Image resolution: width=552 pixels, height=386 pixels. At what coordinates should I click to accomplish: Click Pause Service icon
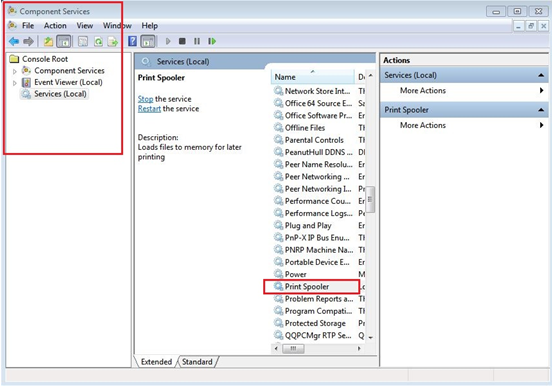click(197, 41)
